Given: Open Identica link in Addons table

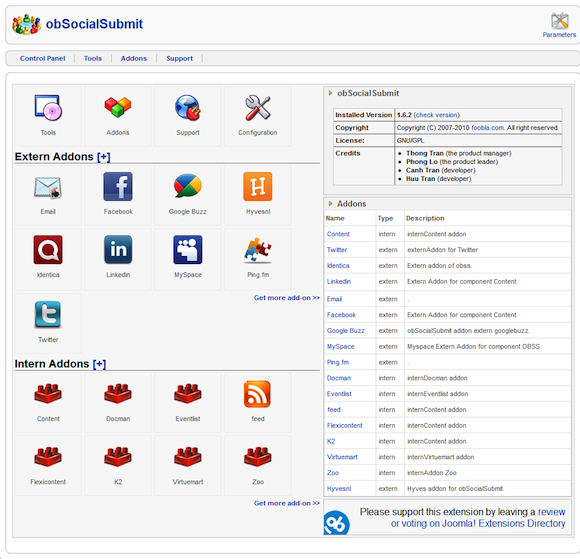Looking at the screenshot, I should (338, 266).
